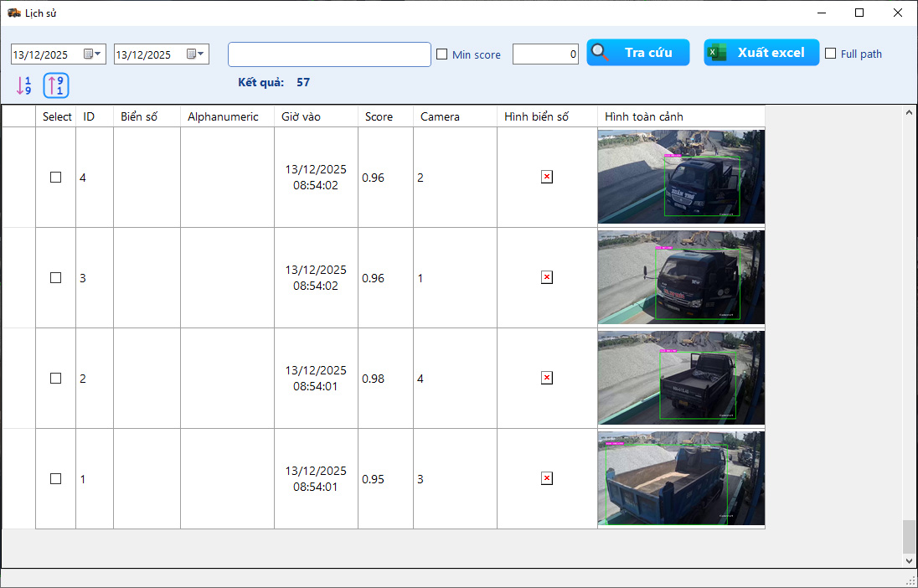The image size is (918, 588).
Task: Click broken plate image icon for ID 3
Action: [547, 277]
